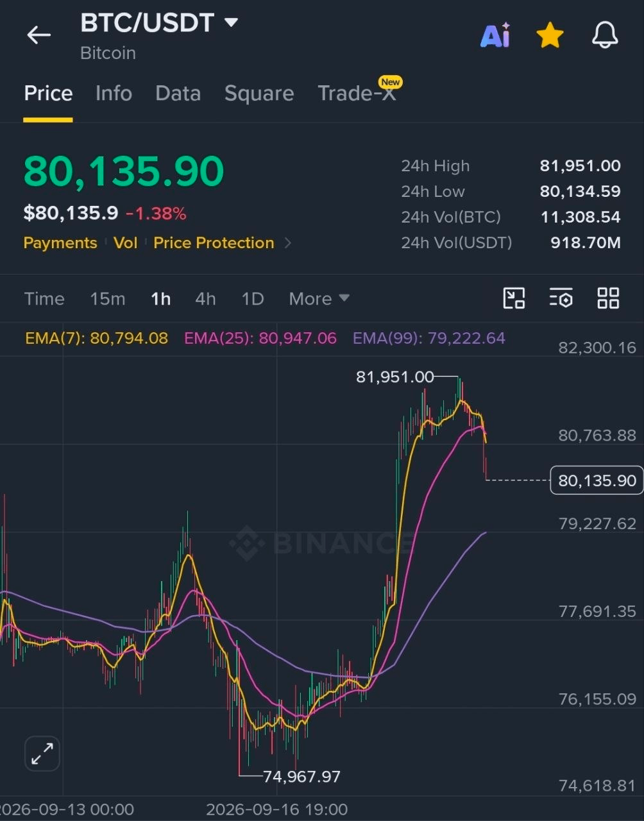
Task: Tap the current price tag 80,135.90 on axis
Action: pos(597,480)
